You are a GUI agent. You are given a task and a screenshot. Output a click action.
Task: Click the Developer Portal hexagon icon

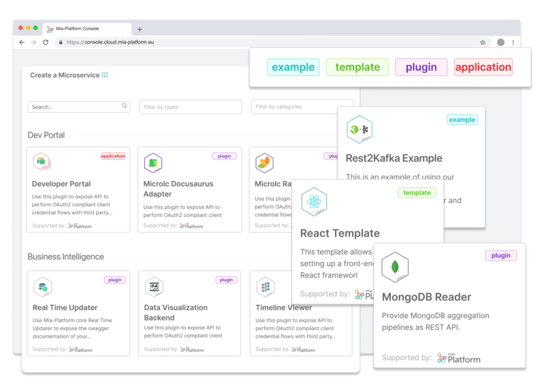pyautogui.click(x=42, y=162)
